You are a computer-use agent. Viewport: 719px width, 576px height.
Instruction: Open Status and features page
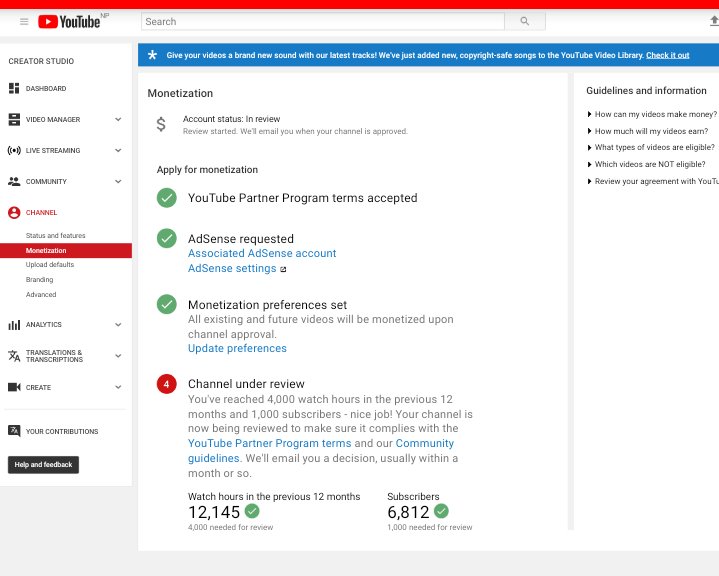tap(55, 235)
